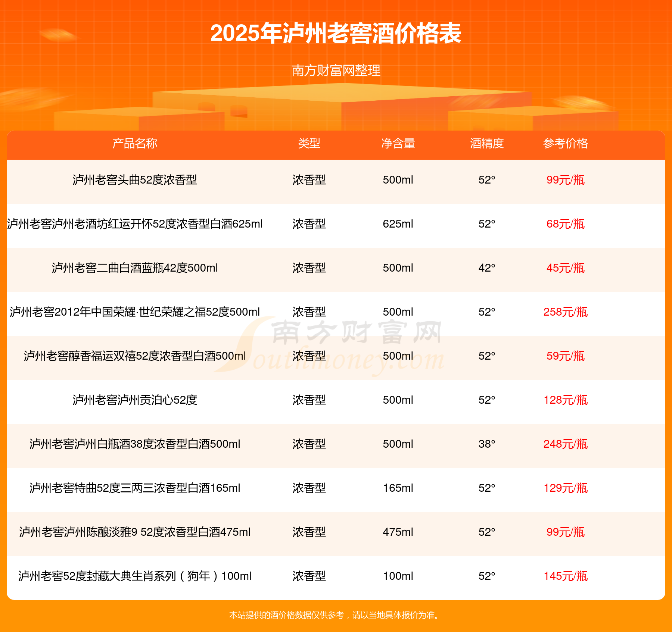672x632 pixels.
Task: Click product name '泸州老窖醇香福运双禧52度浓香型白酒500ml'
Action: click(135, 356)
